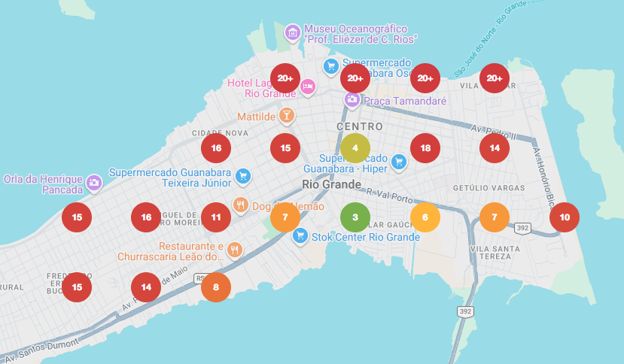This screenshot has height=364, width=624.
Task: Click the Stok Center Rio Grande cart pin
Action: tap(300, 237)
